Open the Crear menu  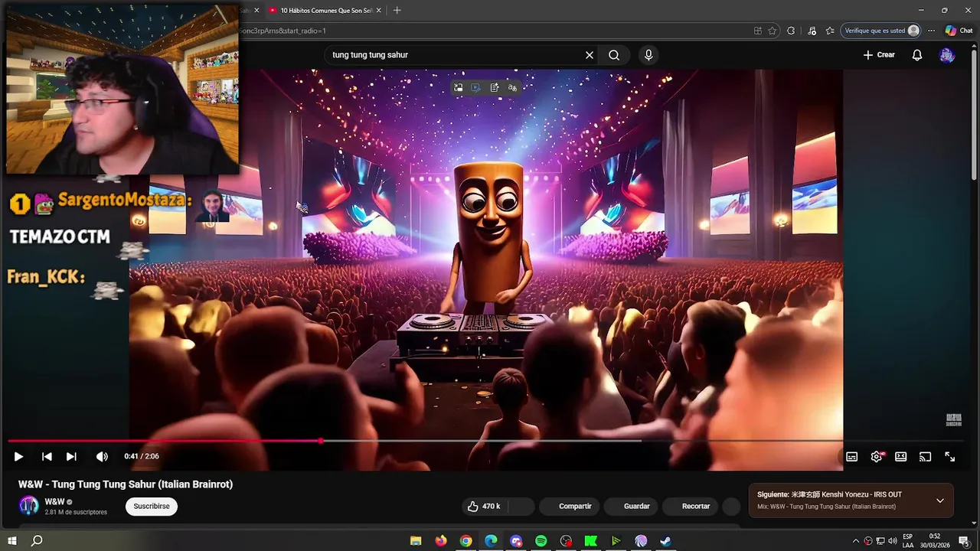pyautogui.click(x=879, y=55)
